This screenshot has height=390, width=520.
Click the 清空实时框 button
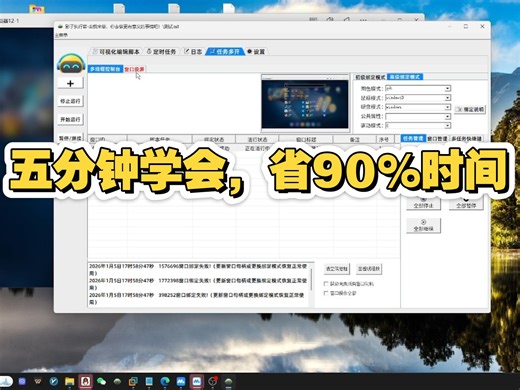point(337,269)
